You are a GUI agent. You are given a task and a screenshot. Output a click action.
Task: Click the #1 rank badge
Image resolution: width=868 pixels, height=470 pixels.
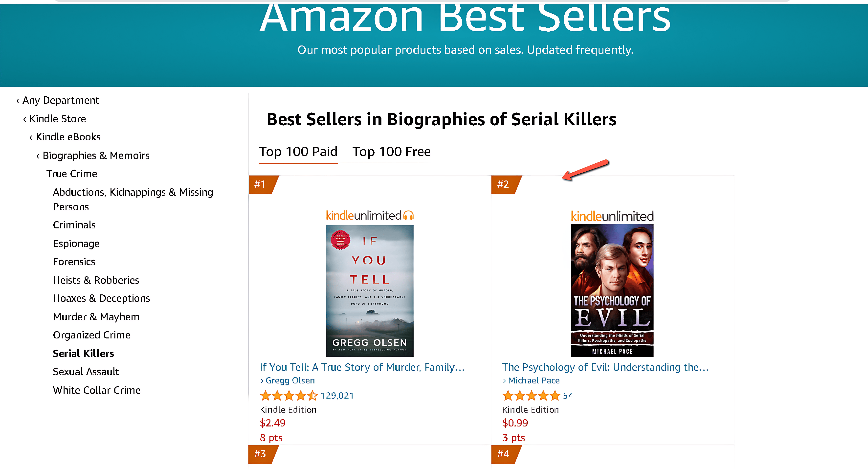[263, 184]
